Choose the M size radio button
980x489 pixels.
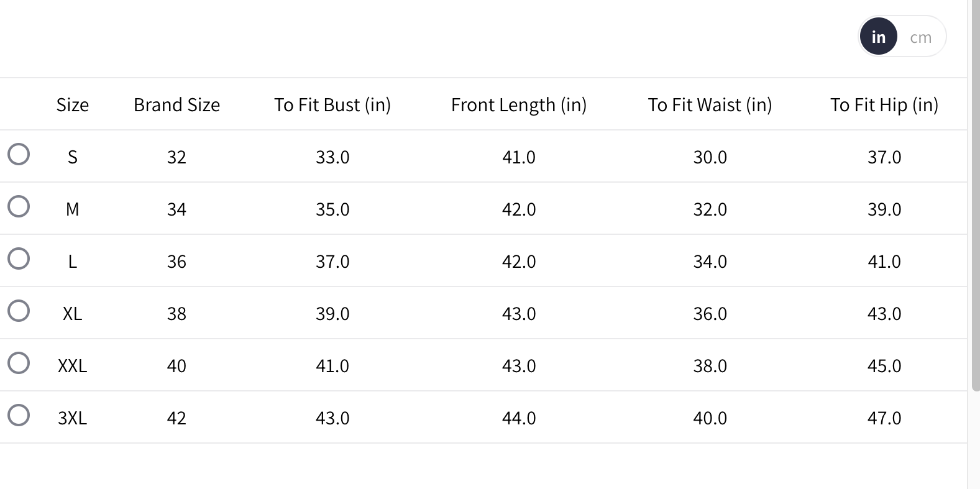(19, 206)
